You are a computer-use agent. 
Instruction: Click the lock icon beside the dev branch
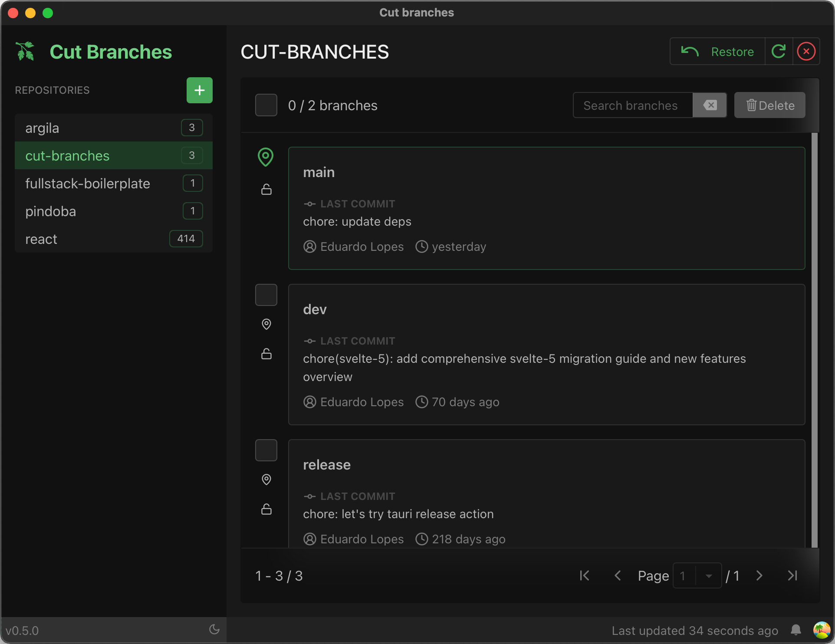click(266, 353)
